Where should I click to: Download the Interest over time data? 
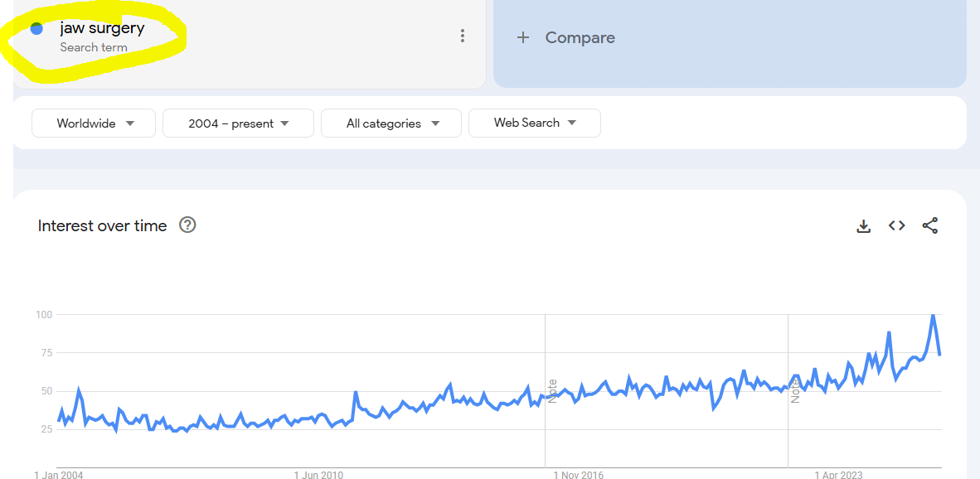[x=863, y=225]
